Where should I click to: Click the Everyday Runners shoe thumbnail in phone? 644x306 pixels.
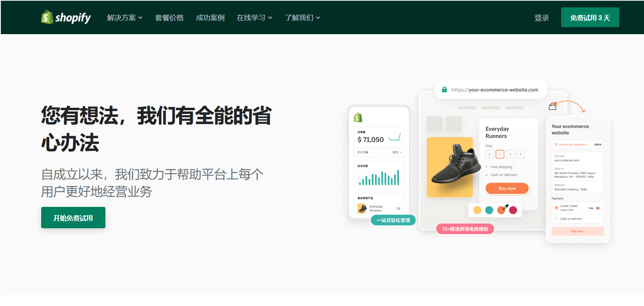[x=362, y=208]
